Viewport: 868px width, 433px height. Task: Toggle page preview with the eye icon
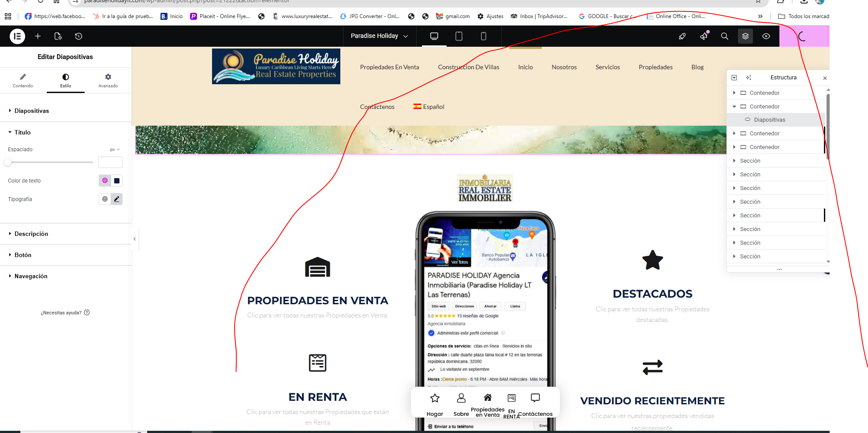click(x=766, y=36)
